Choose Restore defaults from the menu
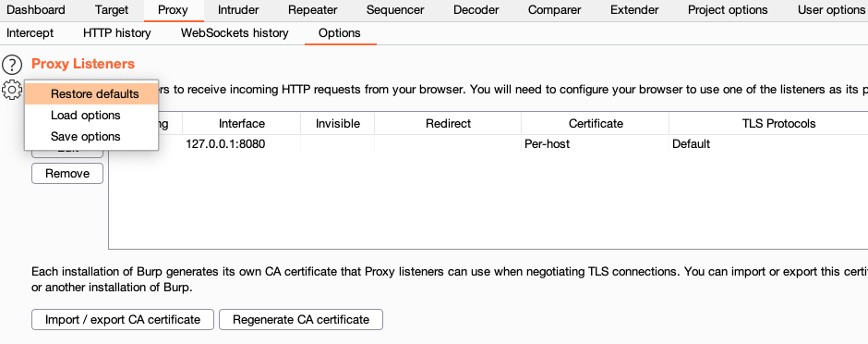This screenshot has width=868, height=344. 91,94
